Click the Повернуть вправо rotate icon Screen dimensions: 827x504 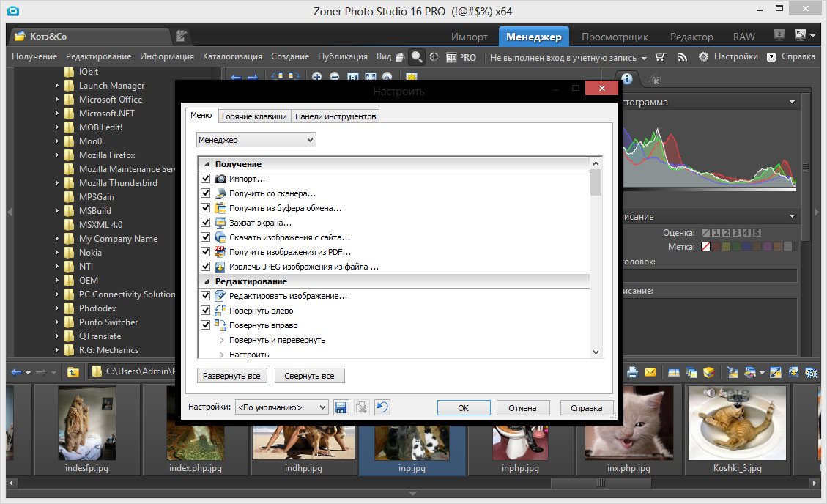click(220, 325)
